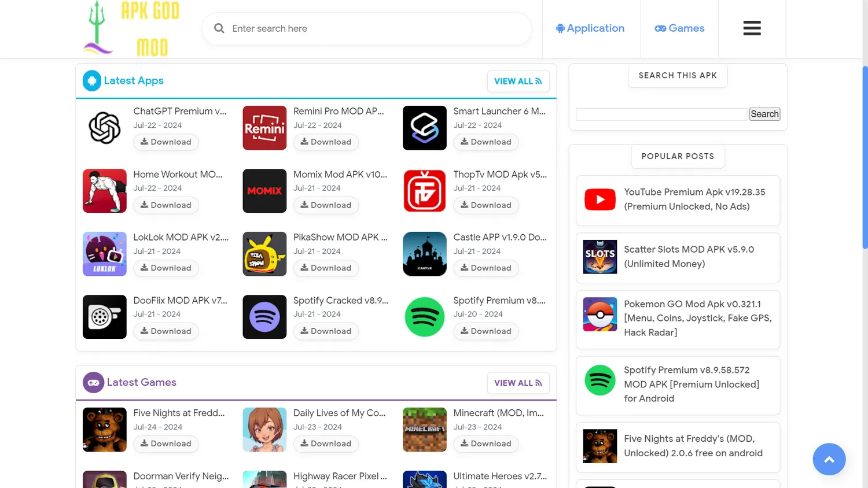
Task: Click the APK GOD MOD site logo
Action: (132, 28)
